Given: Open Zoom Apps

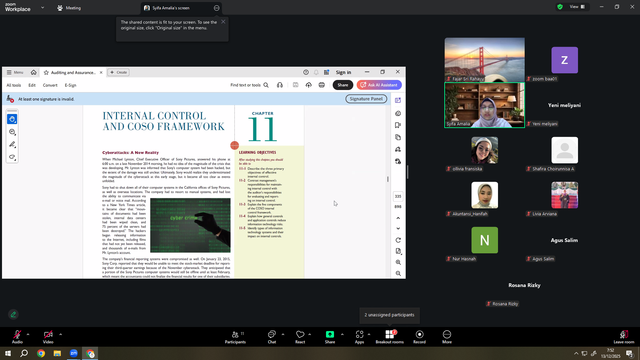Looking at the screenshot, I should pyautogui.click(x=359, y=337).
